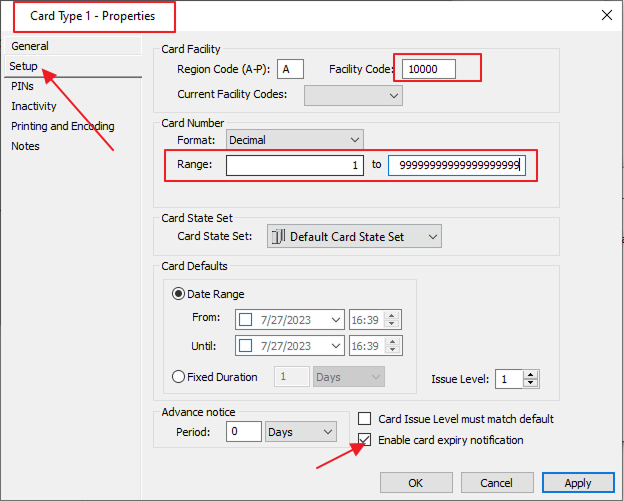This screenshot has width=624, height=501.
Task: Switch to the General page
Action: [30, 46]
